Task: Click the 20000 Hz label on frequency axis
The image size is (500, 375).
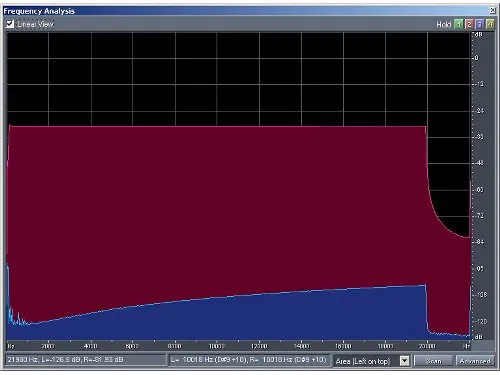Action: pyautogui.click(x=427, y=346)
